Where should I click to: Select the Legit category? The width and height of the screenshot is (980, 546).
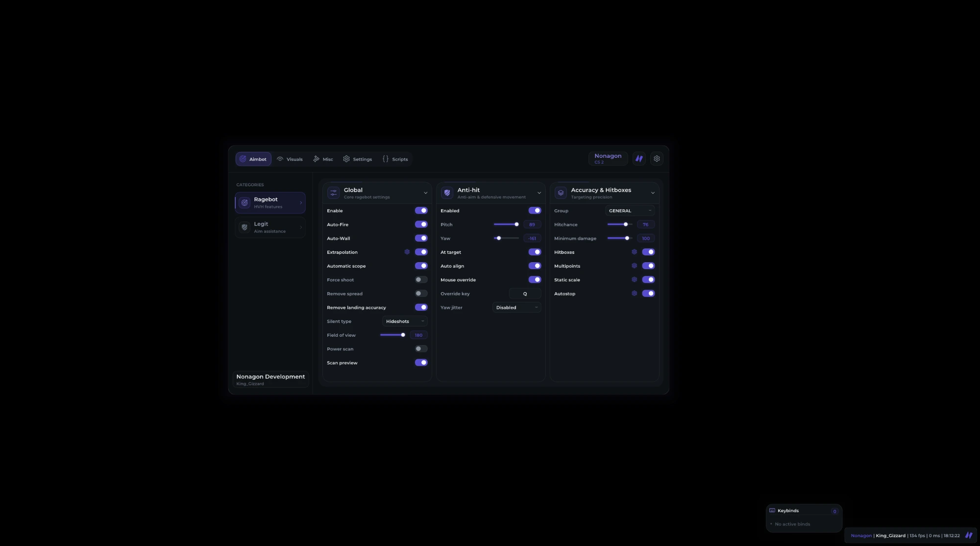pyautogui.click(x=270, y=227)
